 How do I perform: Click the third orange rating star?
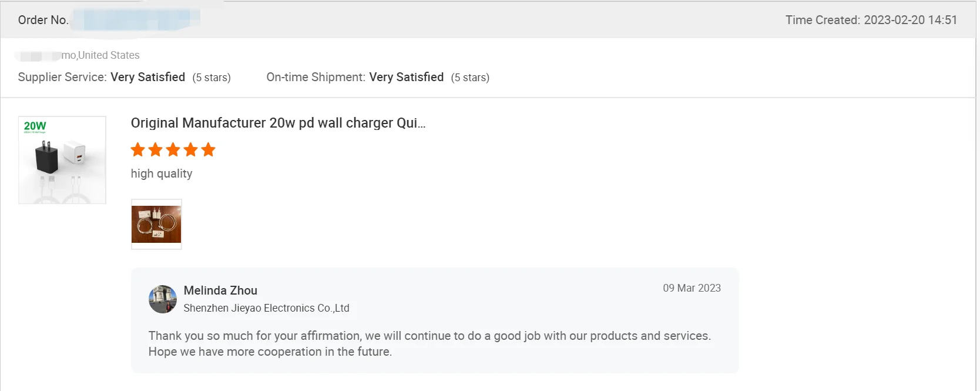tap(173, 150)
